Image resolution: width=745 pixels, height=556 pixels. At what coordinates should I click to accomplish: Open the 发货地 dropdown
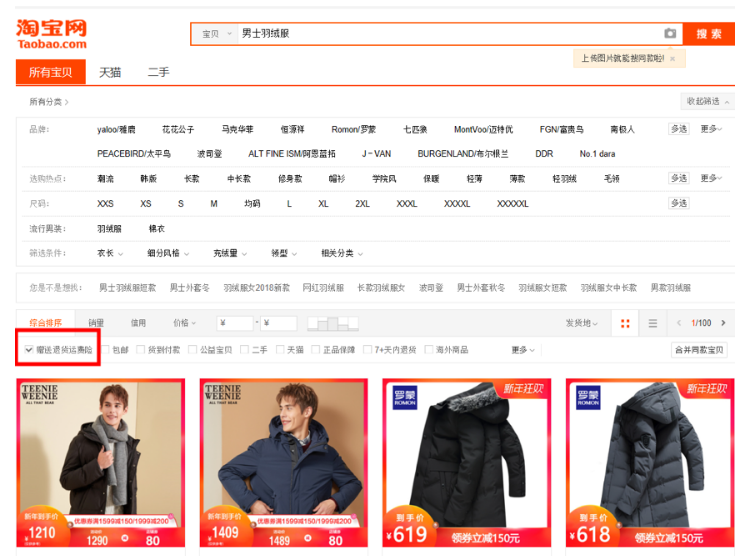coord(582,323)
